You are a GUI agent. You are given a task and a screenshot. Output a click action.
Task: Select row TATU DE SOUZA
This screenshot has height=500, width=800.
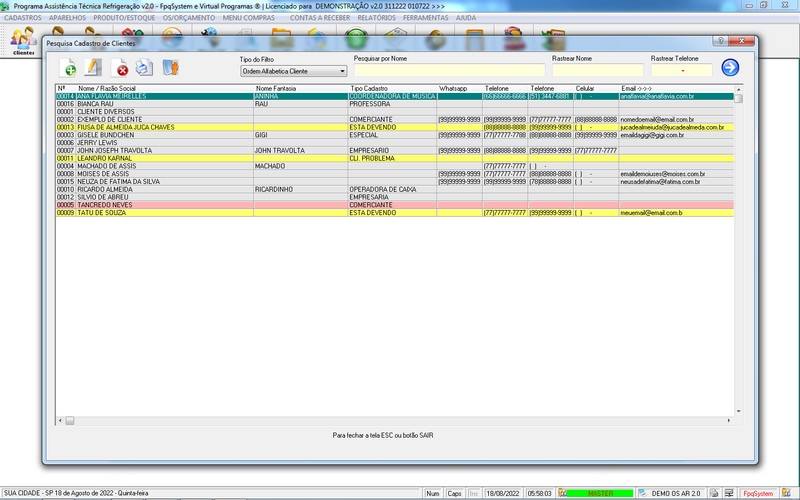pyautogui.click(x=394, y=213)
